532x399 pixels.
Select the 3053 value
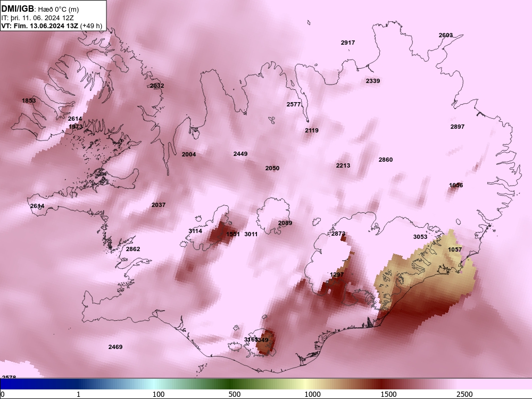(x=420, y=237)
